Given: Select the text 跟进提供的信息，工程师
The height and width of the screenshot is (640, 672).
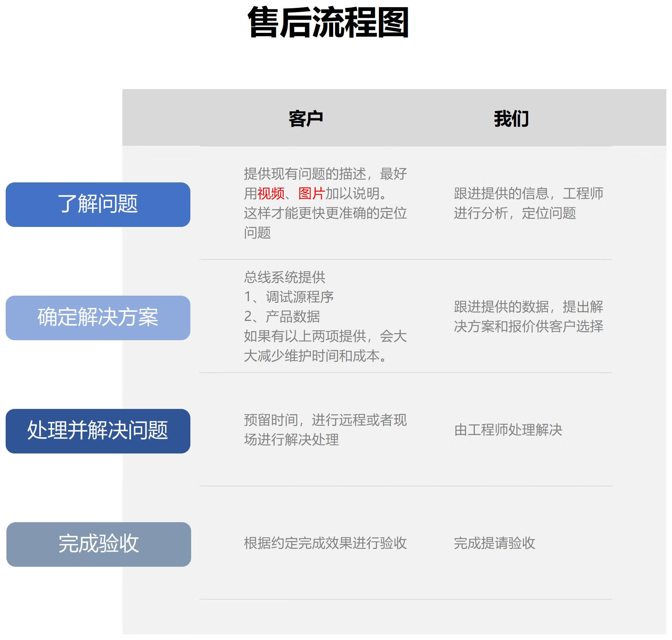Looking at the screenshot, I should click(528, 194).
